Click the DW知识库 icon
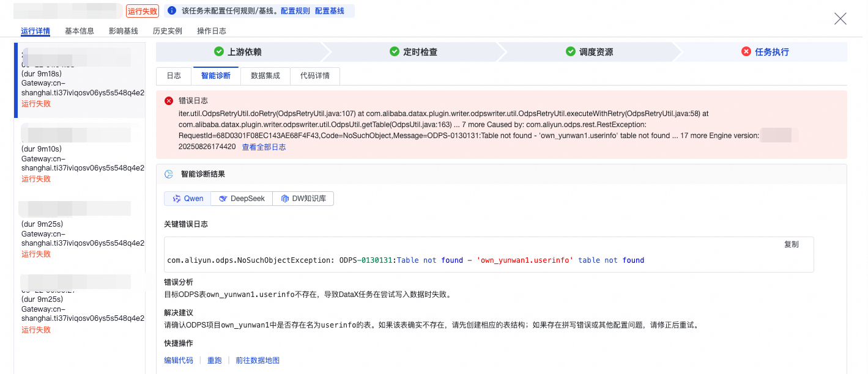This screenshot has width=868, height=374. click(x=284, y=199)
